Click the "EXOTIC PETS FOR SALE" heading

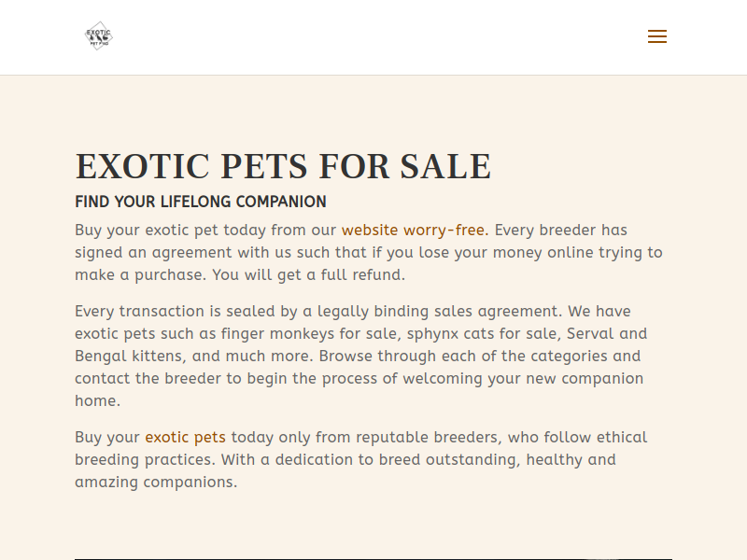(x=283, y=166)
